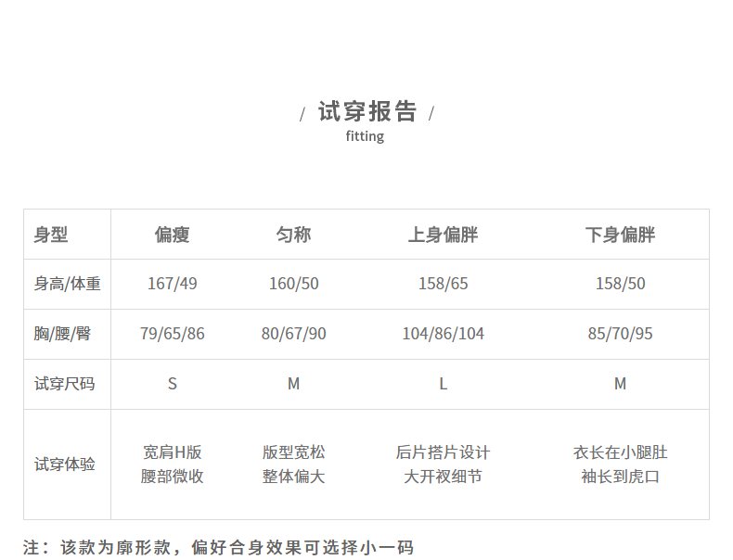Select the 79/65/86 measurement cell
Viewport: 733px width, 560px height.
172,334
